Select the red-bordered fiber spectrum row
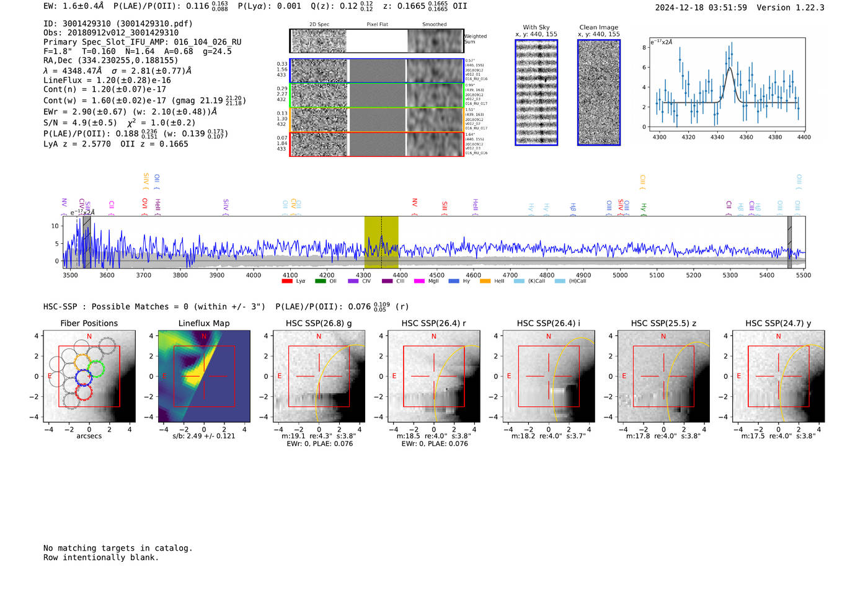Viewport: 868px width, 591px height. (x=376, y=144)
